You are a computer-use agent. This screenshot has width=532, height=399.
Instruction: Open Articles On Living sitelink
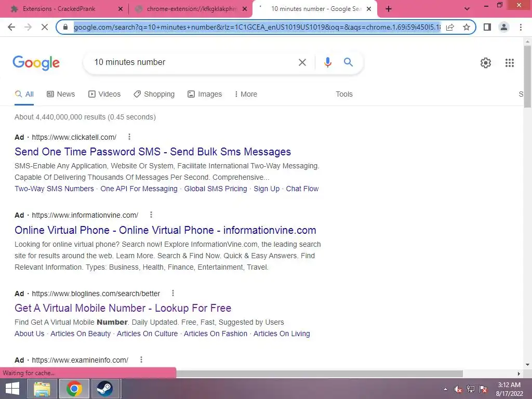pyautogui.click(x=282, y=334)
